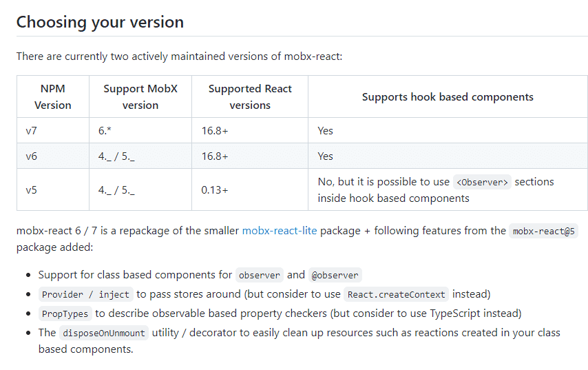Click the Support MobX version header
Screen dimensions: 588x370
pos(140,97)
